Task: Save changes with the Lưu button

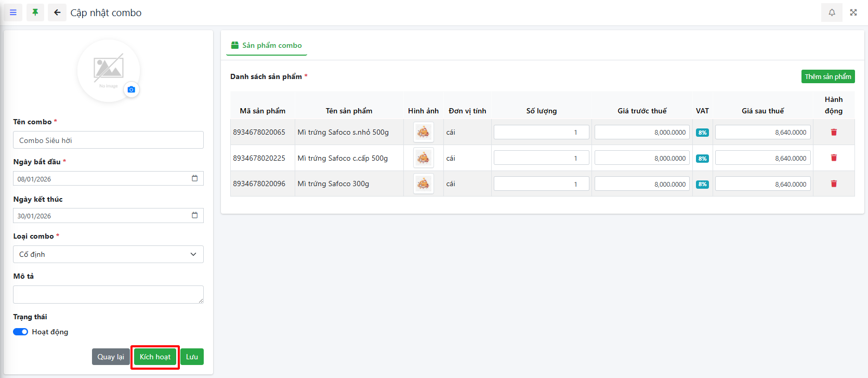Action: (x=192, y=357)
